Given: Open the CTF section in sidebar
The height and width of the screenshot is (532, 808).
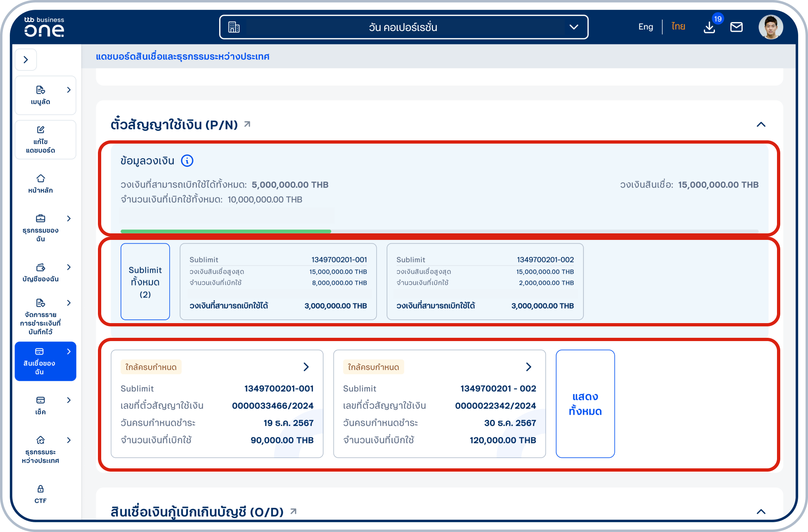Looking at the screenshot, I should point(40,494).
